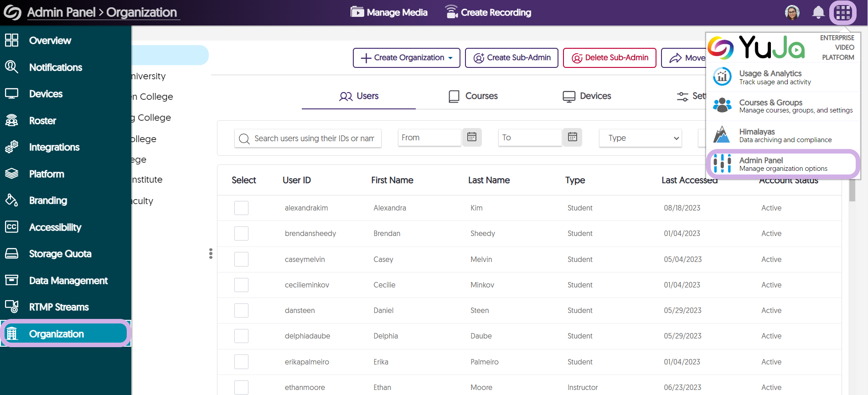Click the vertical scrollbar on the right
Screen dimensions: 868x395
pyautogui.click(x=852, y=190)
